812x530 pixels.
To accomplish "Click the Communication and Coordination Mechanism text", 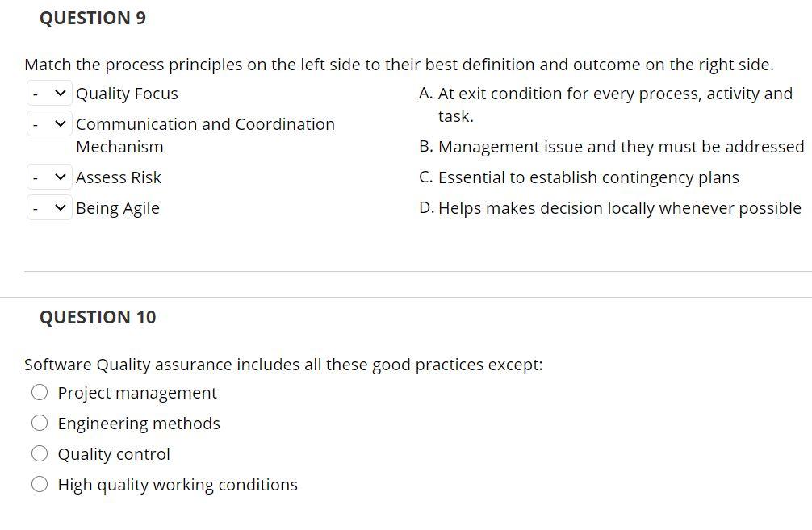I will click(206, 136).
